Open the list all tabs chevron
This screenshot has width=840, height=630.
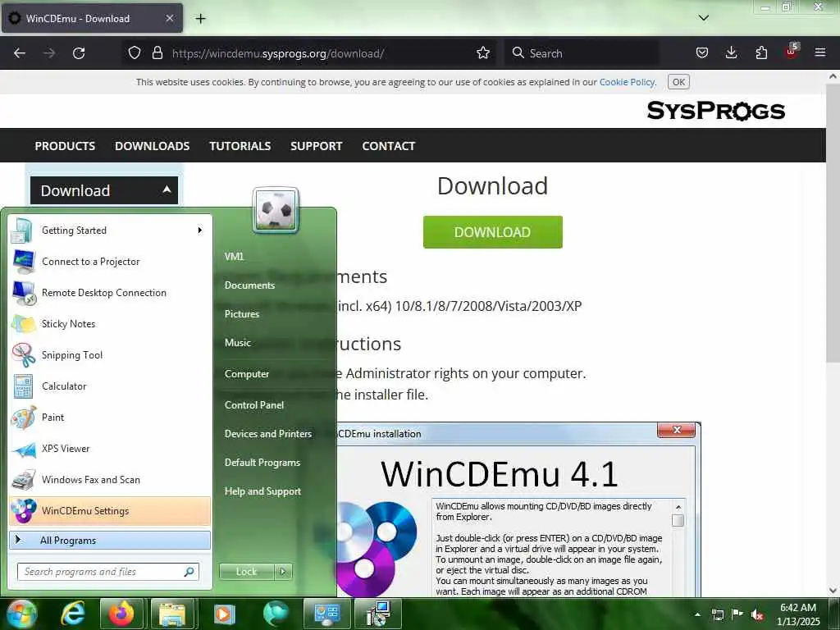(x=704, y=18)
